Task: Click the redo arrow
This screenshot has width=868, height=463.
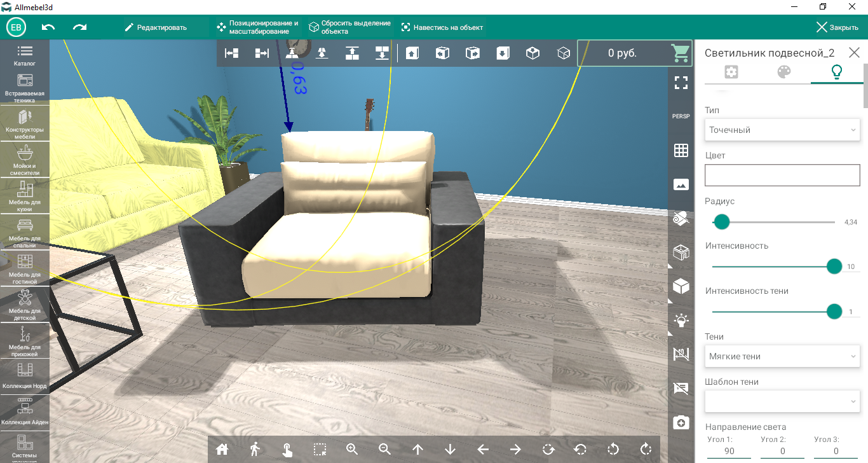Action: [79, 27]
